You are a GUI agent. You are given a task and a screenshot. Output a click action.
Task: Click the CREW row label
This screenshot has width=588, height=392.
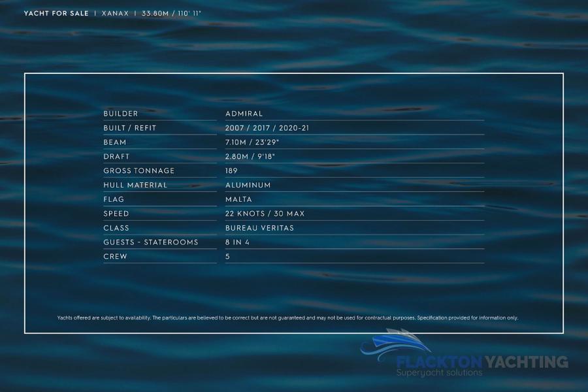pyautogui.click(x=115, y=257)
